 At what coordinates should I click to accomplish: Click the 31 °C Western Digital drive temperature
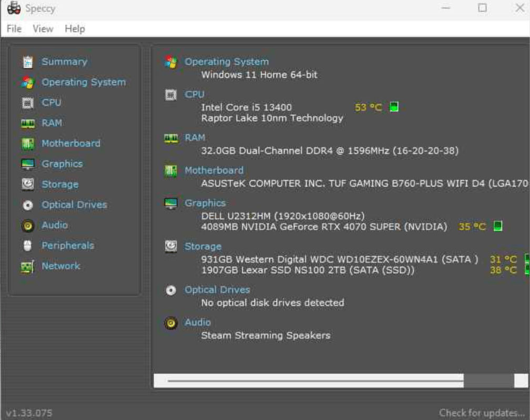pos(504,260)
